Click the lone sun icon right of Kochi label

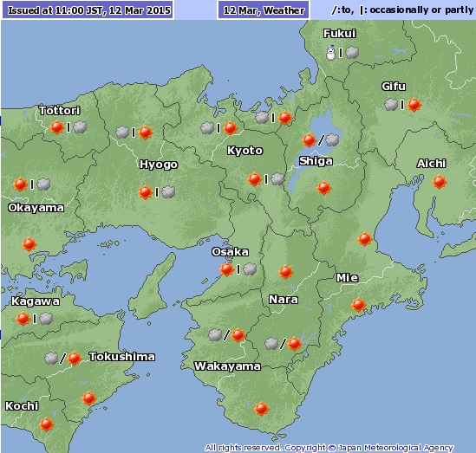point(47,424)
